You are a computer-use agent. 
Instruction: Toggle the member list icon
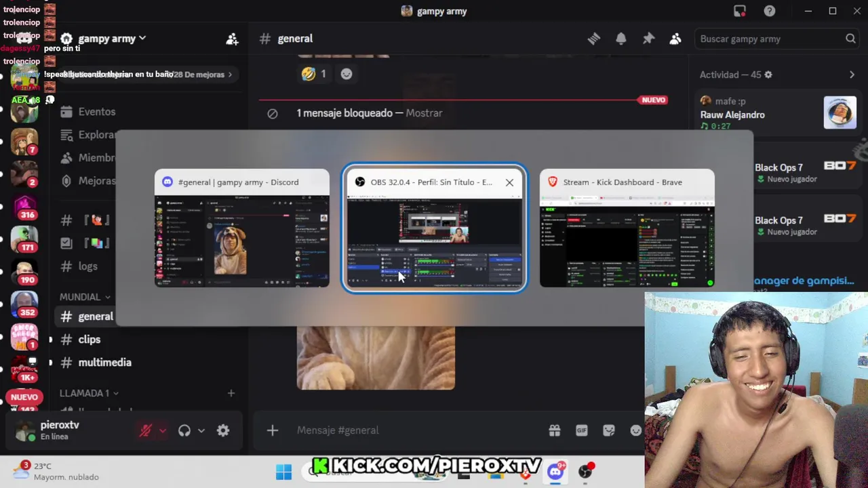(675, 39)
